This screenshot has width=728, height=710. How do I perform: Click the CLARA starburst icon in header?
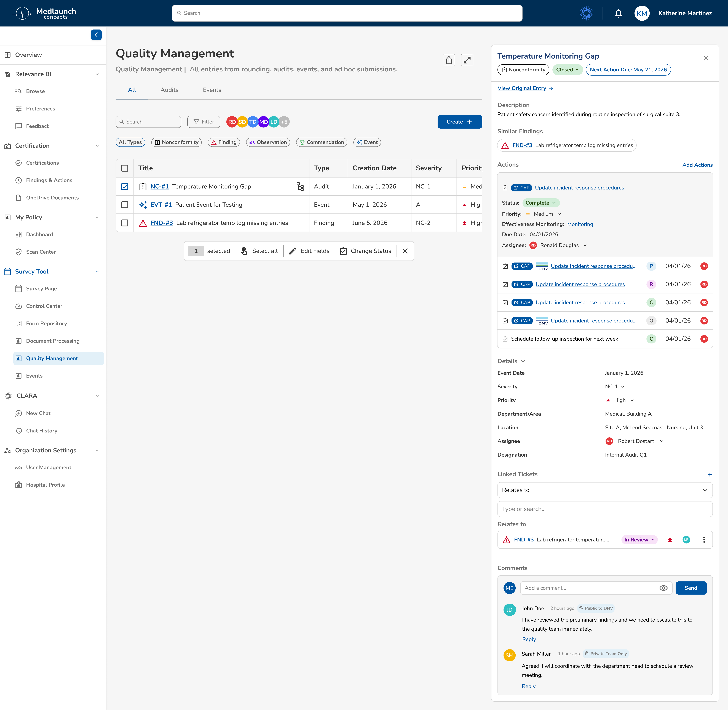pyautogui.click(x=586, y=13)
